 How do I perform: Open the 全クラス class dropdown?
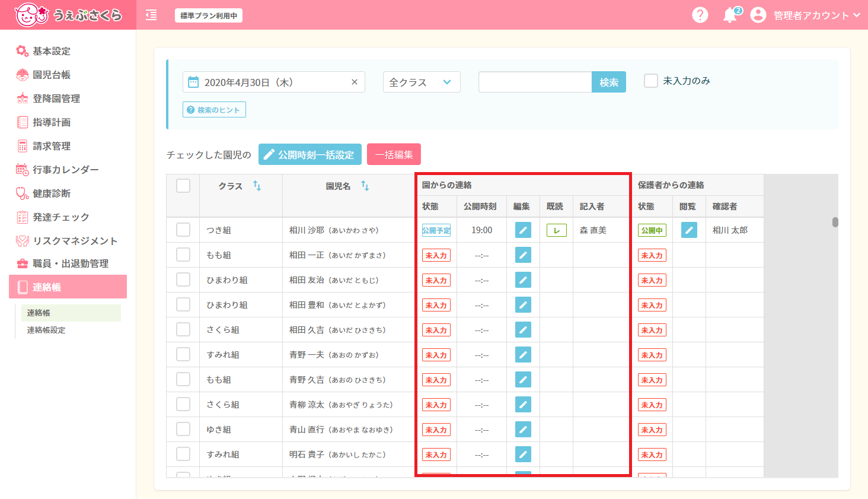[422, 82]
